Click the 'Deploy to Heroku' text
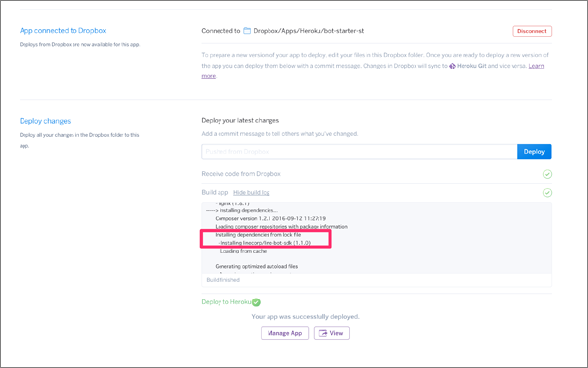Image resolution: width=588 pixels, height=368 pixels. point(226,302)
